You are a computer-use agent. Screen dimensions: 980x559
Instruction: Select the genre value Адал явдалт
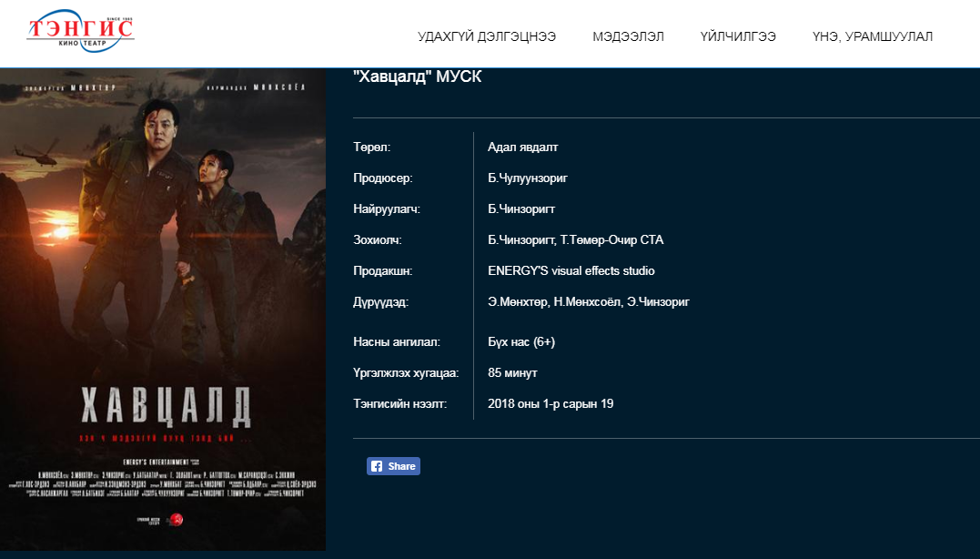(523, 147)
